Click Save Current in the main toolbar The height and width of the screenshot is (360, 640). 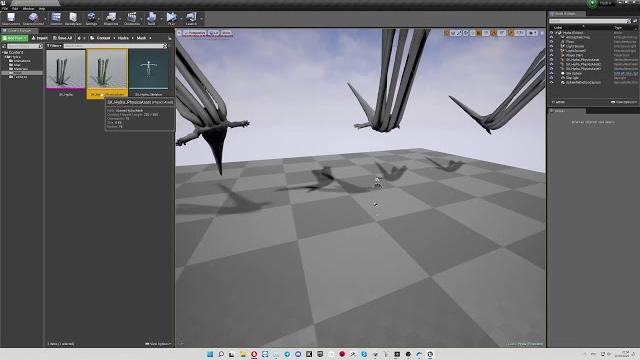coord(11,18)
